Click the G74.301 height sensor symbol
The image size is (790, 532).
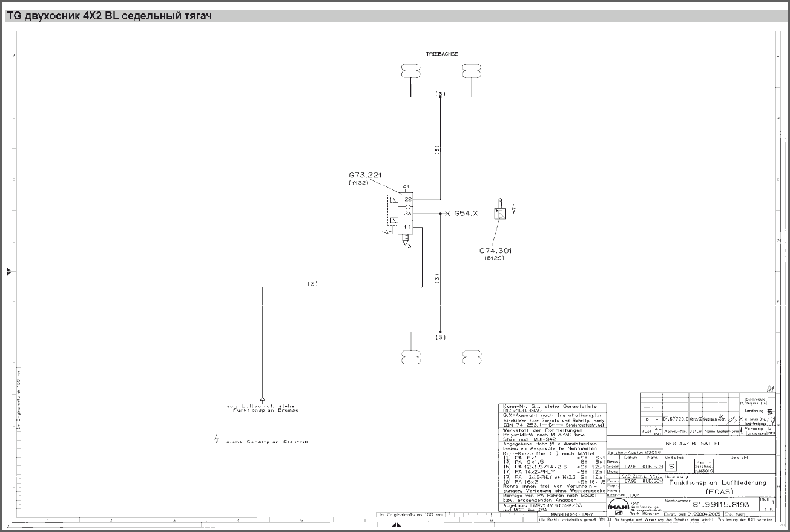tap(500, 214)
